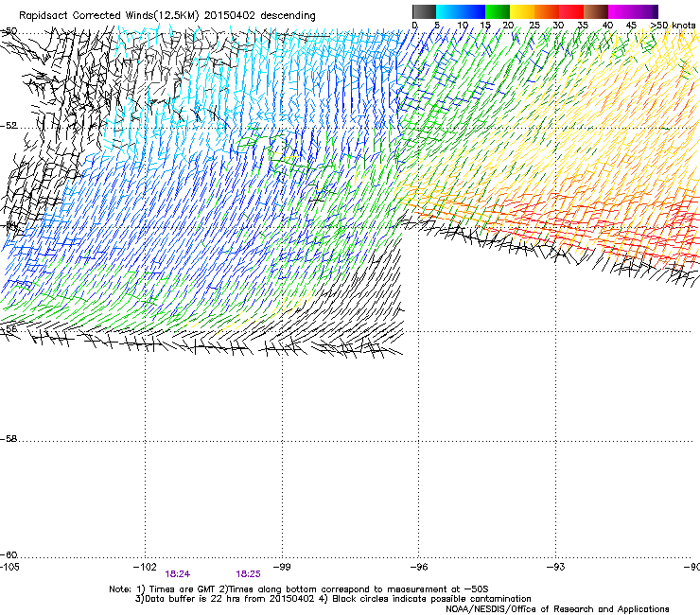Click the '-52' latitude axis label
This screenshot has height=615, width=700.
tap(9, 126)
